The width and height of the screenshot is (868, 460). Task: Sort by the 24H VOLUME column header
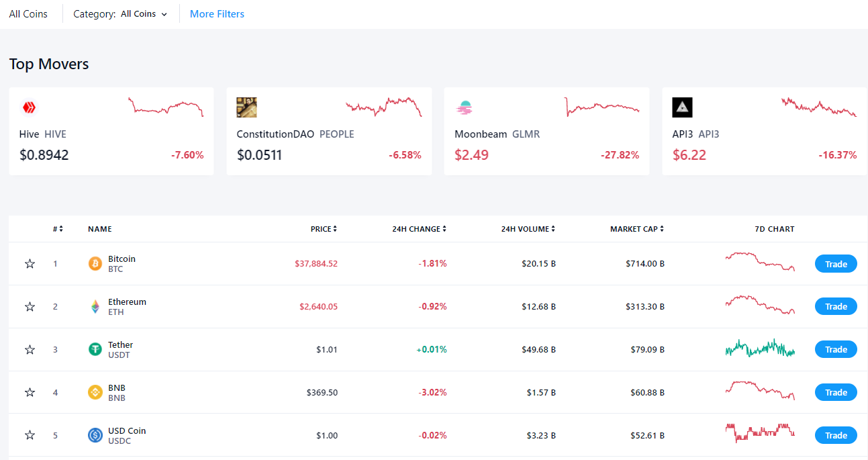tap(528, 229)
